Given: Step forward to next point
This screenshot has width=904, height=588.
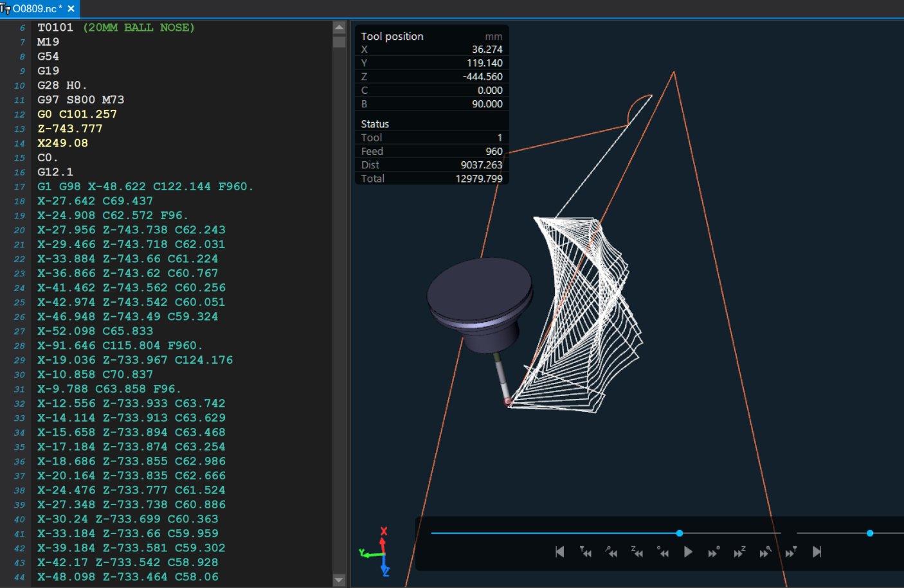Looking at the screenshot, I should (714, 552).
